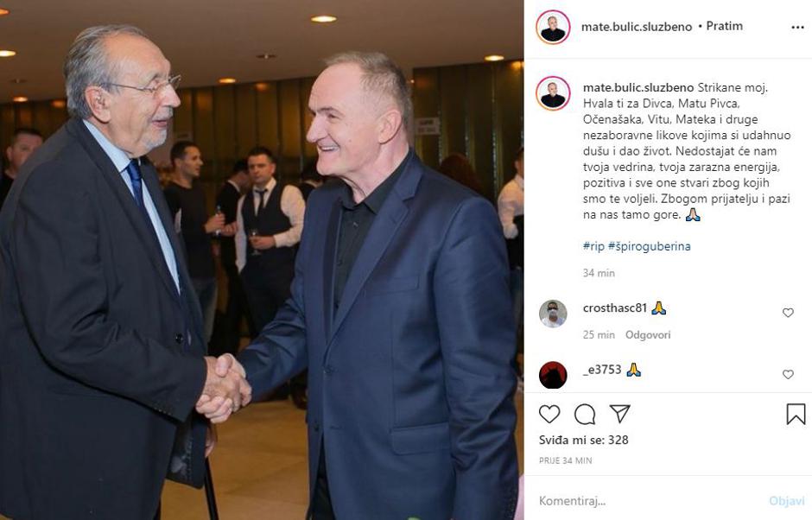This screenshot has height=520, width=812.
Task: Open three-dot options menu in header
Action: pyautogui.click(x=797, y=28)
